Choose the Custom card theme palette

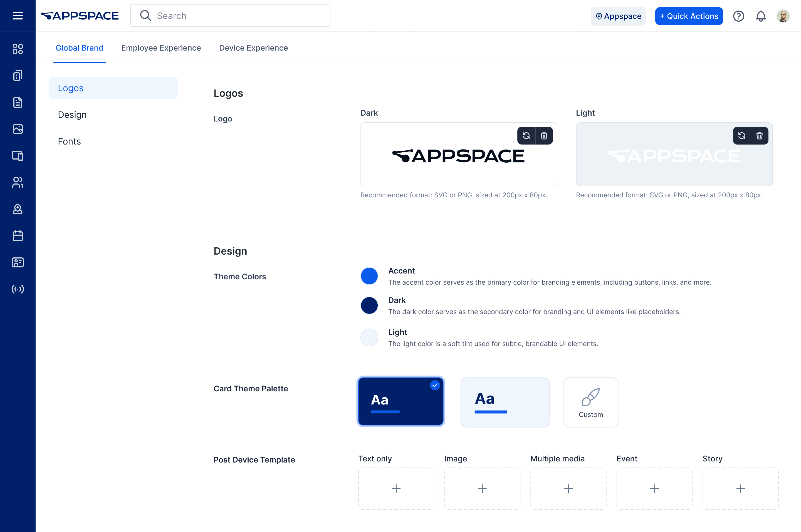(x=590, y=402)
